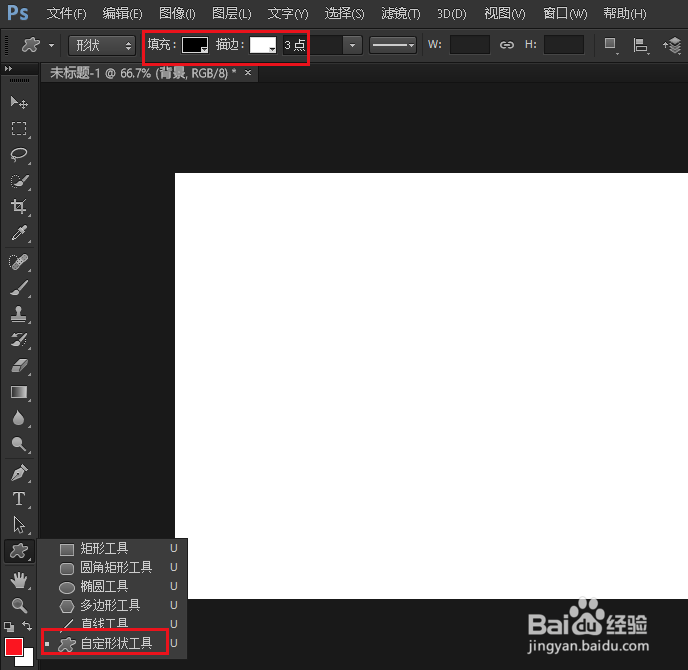
Task: Choose 椭圆工具 from the flyout
Action: tap(112, 586)
